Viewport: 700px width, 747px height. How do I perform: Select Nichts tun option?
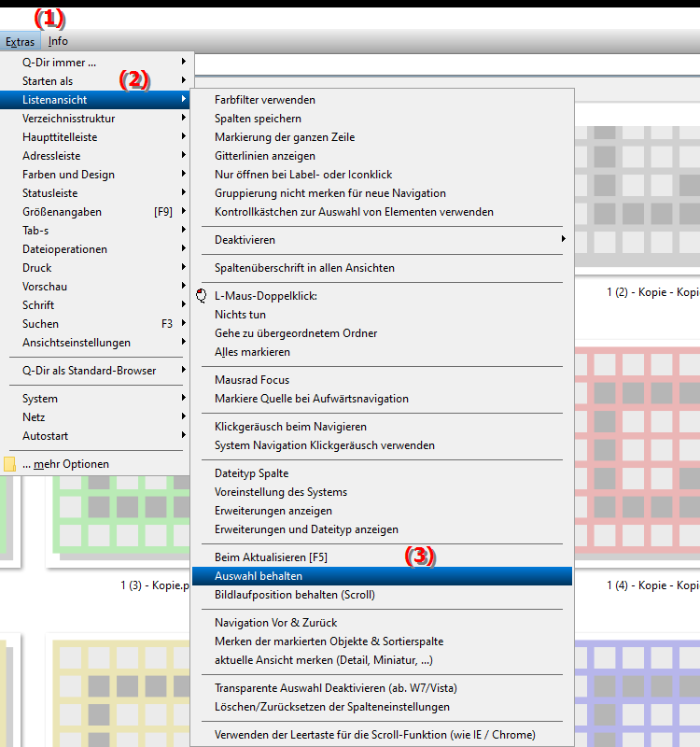pos(382,315)
